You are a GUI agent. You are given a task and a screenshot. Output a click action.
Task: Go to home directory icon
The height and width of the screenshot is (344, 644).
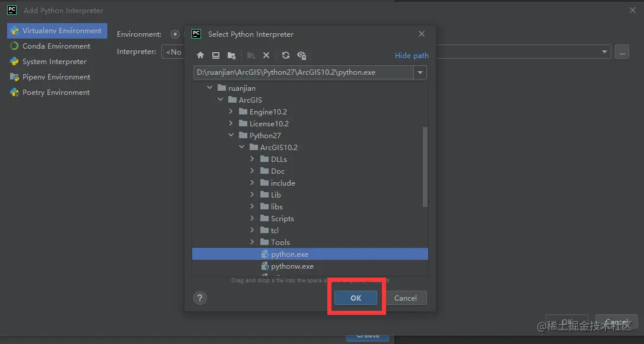coord(200,56)
